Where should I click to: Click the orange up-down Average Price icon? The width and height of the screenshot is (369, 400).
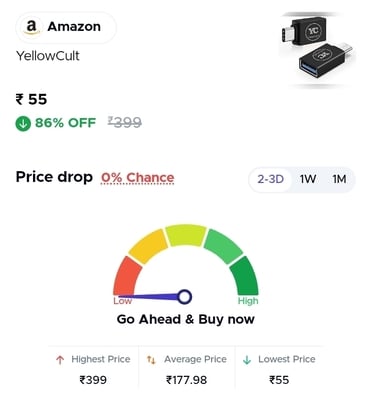(x=151, y=360)
